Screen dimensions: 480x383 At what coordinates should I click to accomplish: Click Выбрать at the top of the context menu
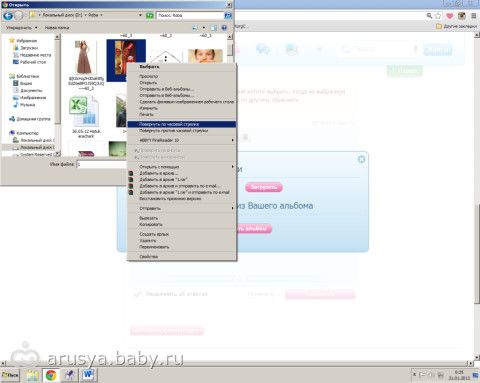pos(149,67)
